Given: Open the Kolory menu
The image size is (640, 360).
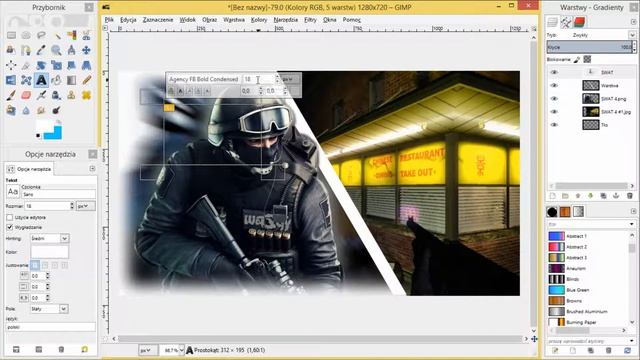Looking at the screenshot, I should pyautogui.click(x=259, y=20).
